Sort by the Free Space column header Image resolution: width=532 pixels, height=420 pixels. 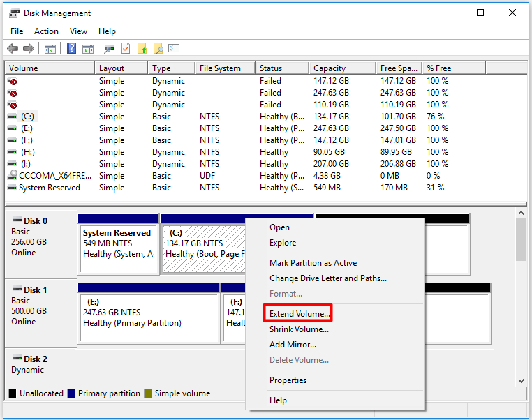399,68
